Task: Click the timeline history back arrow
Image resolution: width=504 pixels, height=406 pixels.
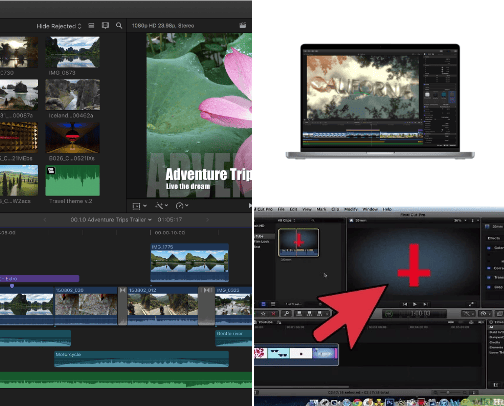Action: point(45,220)
